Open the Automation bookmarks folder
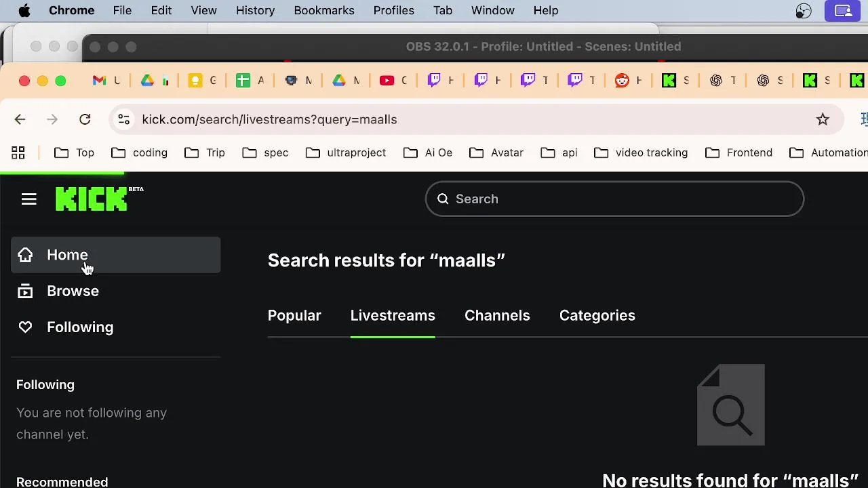 click(829, 153)
